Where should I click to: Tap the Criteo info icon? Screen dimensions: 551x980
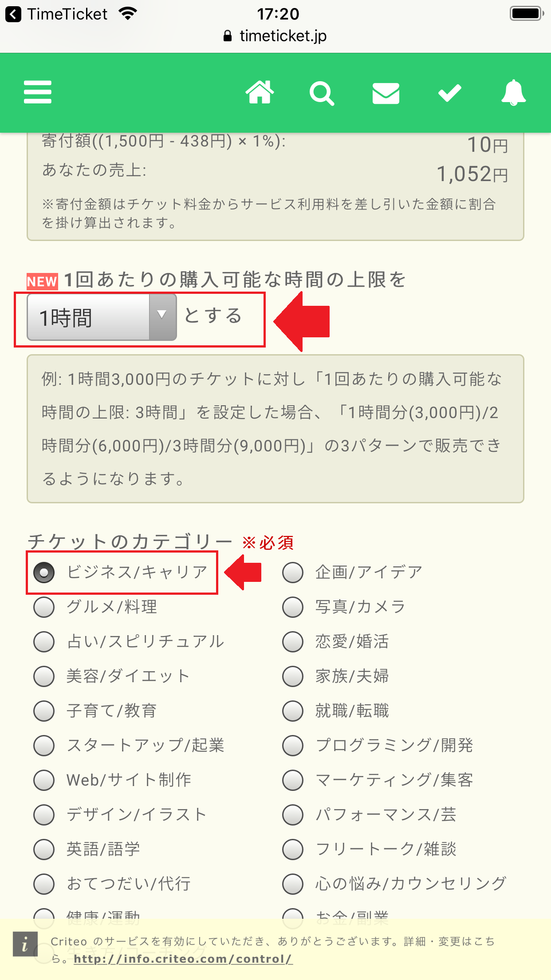[25, 944]
